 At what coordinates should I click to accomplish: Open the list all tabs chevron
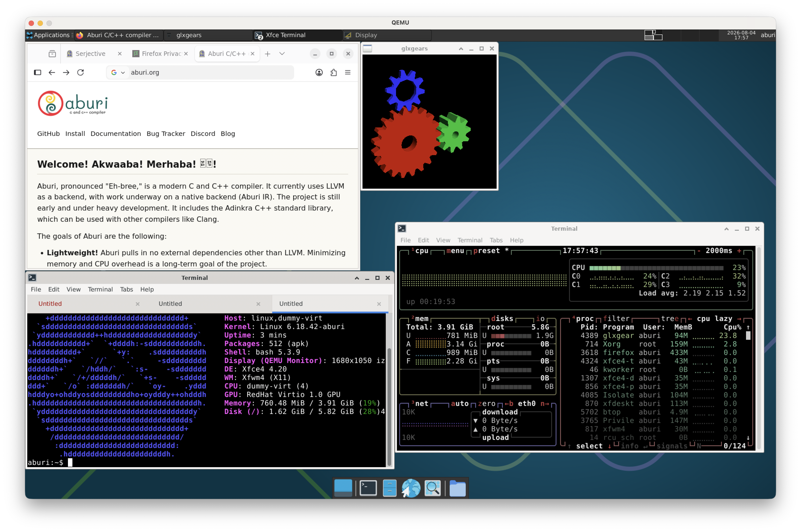[282, 54]
